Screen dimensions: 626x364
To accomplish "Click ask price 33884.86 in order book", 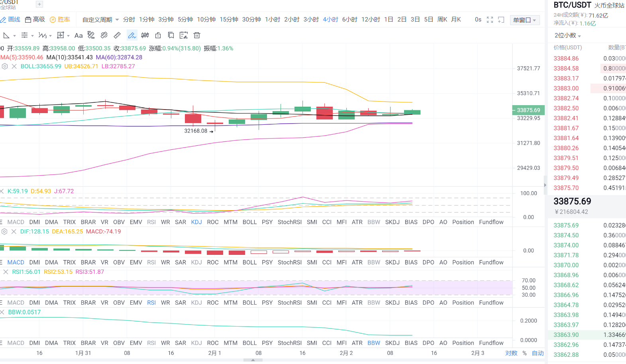I will pos(566,59).
